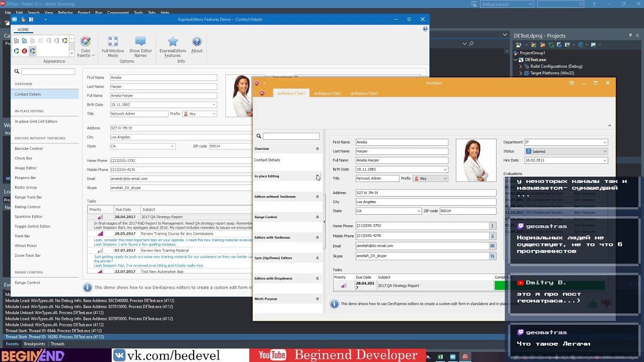Click the Email envelope button in frmMain
Screen dimensions: 644x362
[492, 246]
